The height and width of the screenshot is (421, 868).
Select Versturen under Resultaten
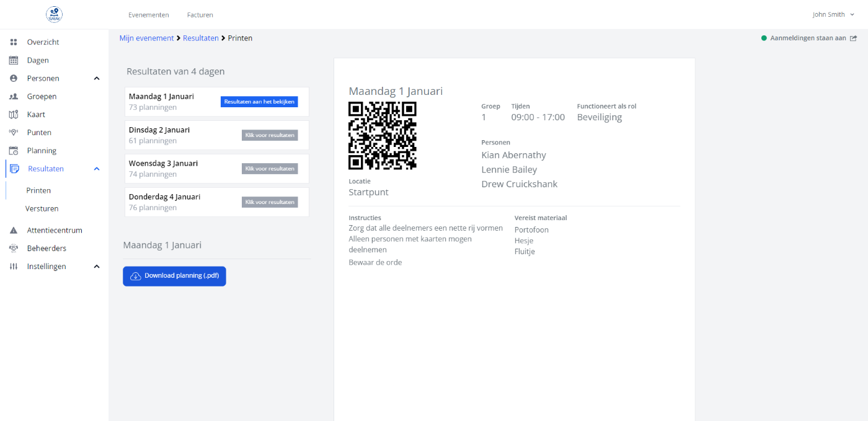[x=42, y=209]
